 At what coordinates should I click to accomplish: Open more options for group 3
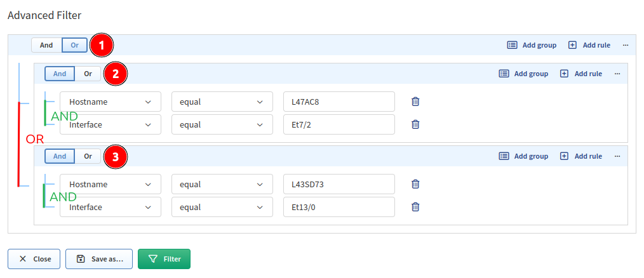[617, 156]
